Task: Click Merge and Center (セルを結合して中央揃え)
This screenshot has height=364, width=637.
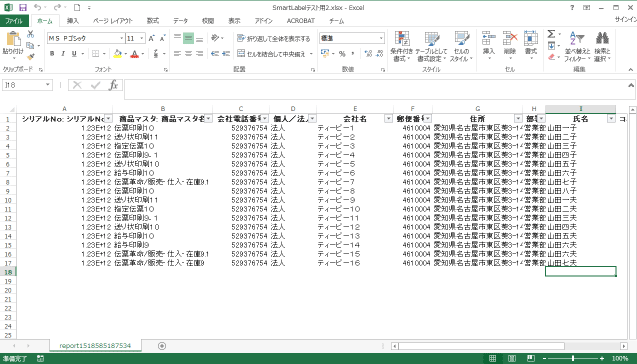Action: (x=271, y=54)
